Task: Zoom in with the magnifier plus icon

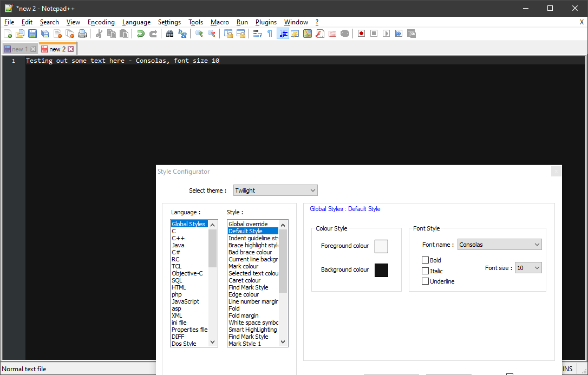Action: [199, 34]
